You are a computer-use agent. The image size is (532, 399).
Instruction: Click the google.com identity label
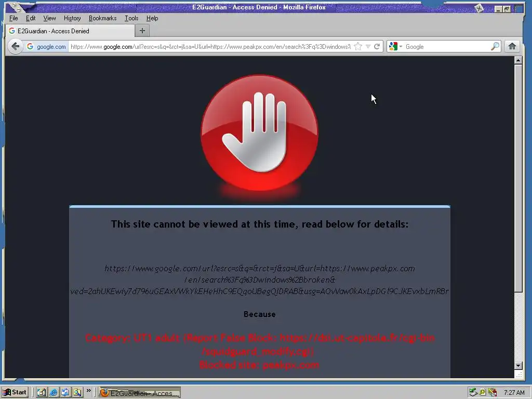[x=51, y=46]
